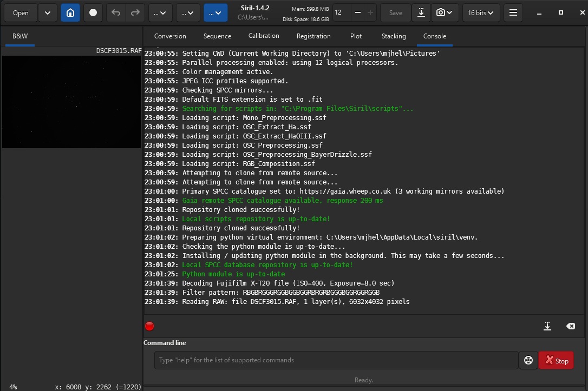Toggle the red console status indicator
588x391 pixels.
pyautogui.click(x=149, y=326)
